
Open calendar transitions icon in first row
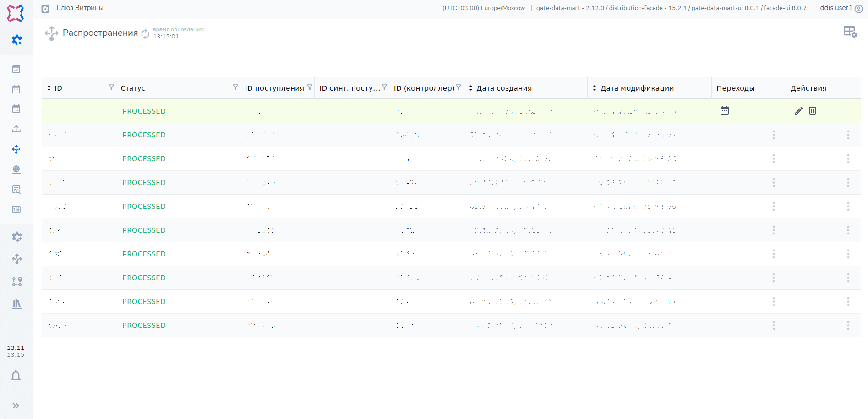(x=724, y=111)
